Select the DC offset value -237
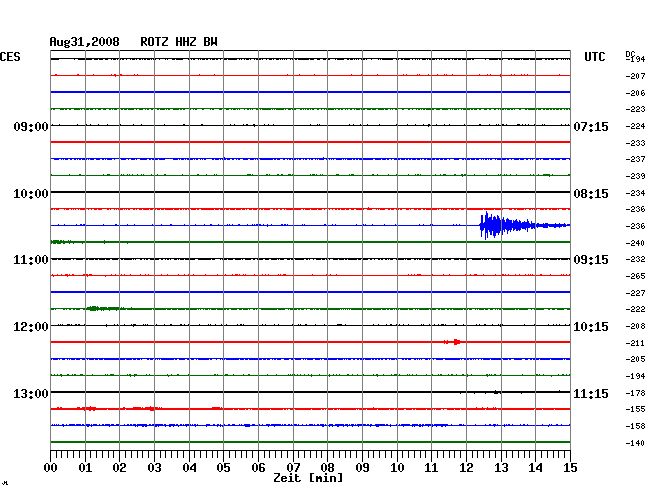Viewport: 650px width, 494px height. 635,159
